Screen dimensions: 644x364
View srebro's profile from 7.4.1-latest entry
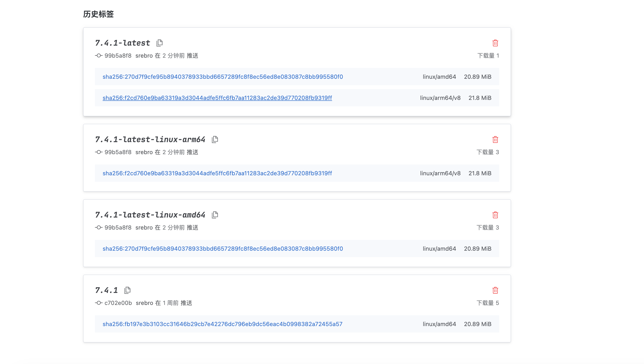(x=144, y=55)
